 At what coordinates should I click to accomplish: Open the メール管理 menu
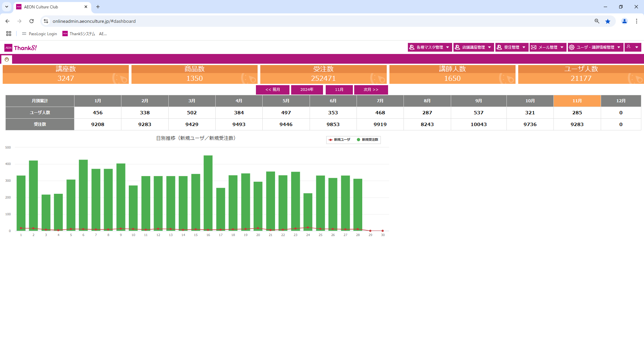point(548,47)
